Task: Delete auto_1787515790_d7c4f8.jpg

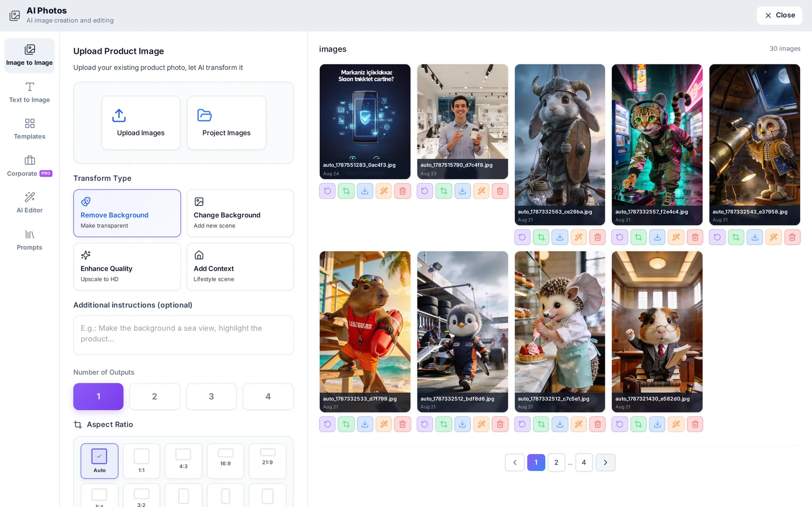Action: point(500,191)
